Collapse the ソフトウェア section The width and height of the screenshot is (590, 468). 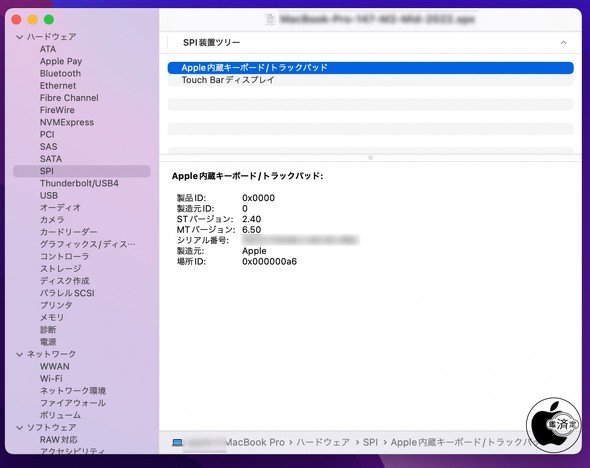coord(20,428)
